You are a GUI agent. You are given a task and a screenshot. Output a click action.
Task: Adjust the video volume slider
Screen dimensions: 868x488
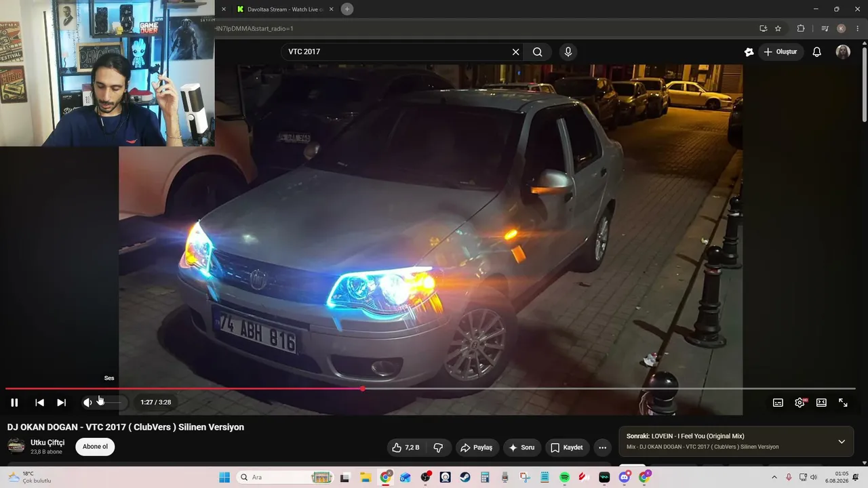pos(109,403)
